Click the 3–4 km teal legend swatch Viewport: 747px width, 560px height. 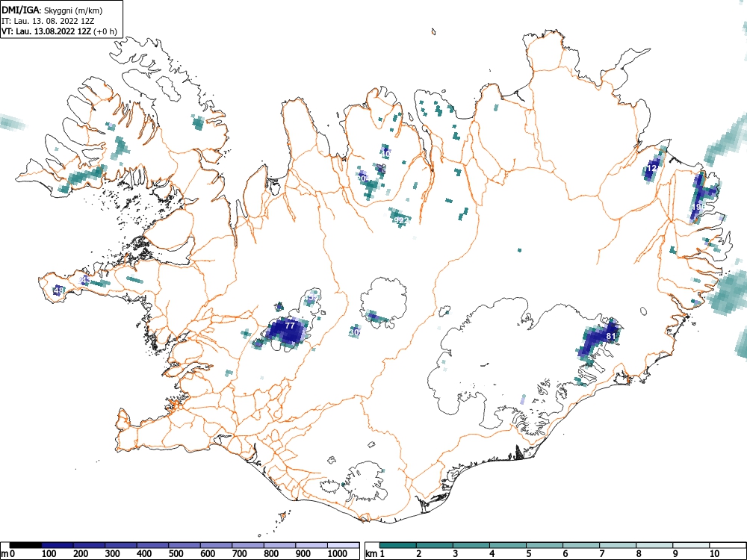click(471, 545)
